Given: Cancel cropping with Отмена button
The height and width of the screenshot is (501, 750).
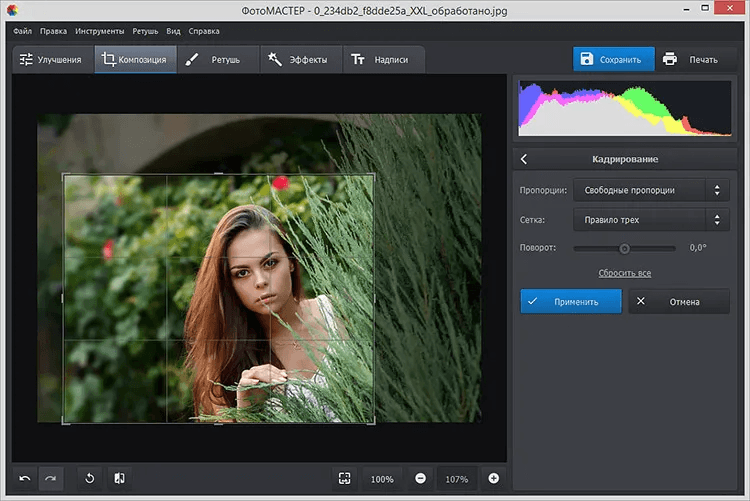Looking at the screenshot, I should [x=679, y=301].
